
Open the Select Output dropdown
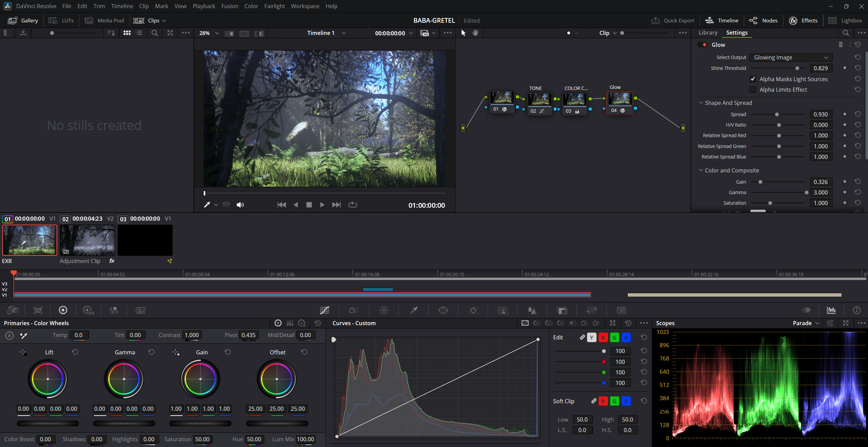pyautogui.click(x=791, y=57)
